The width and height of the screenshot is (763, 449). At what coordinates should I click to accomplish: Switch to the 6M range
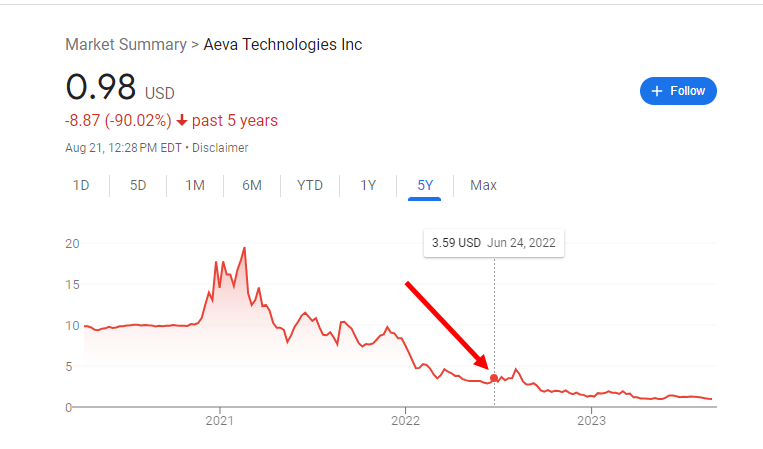pos(252,185)
